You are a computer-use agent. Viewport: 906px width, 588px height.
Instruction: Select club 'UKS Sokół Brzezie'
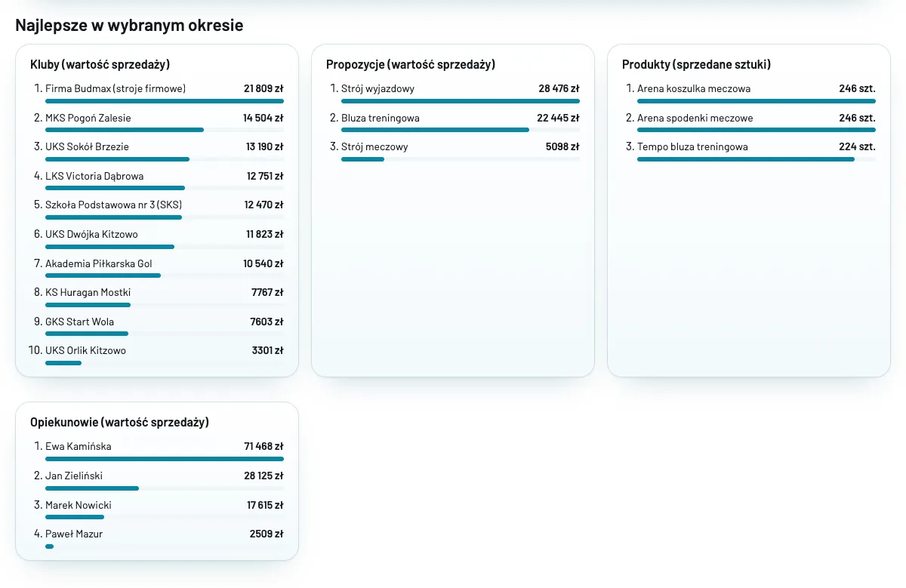[87, 146]
